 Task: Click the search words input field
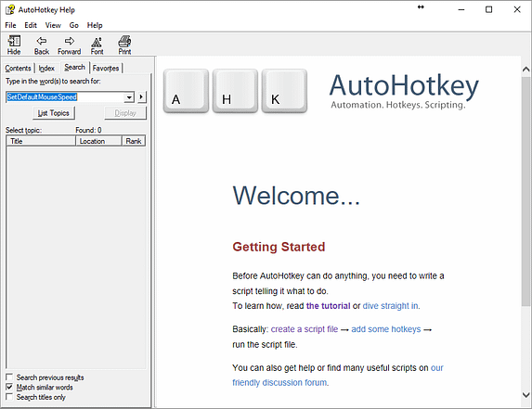(65, 97)
